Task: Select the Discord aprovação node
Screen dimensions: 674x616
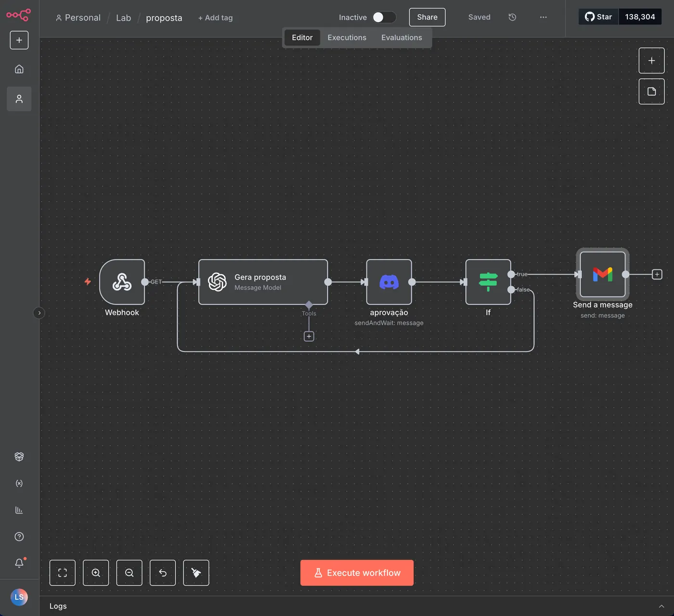Action: coord(389,282)
